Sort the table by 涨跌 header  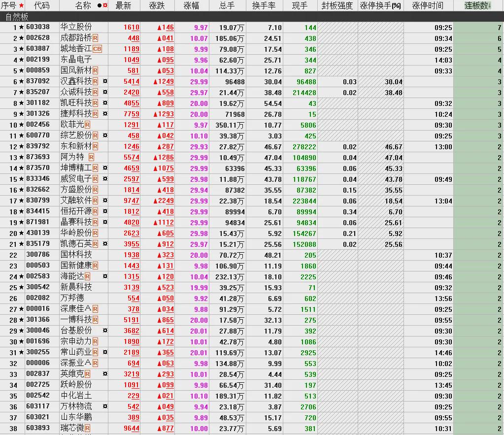point(157,5)
